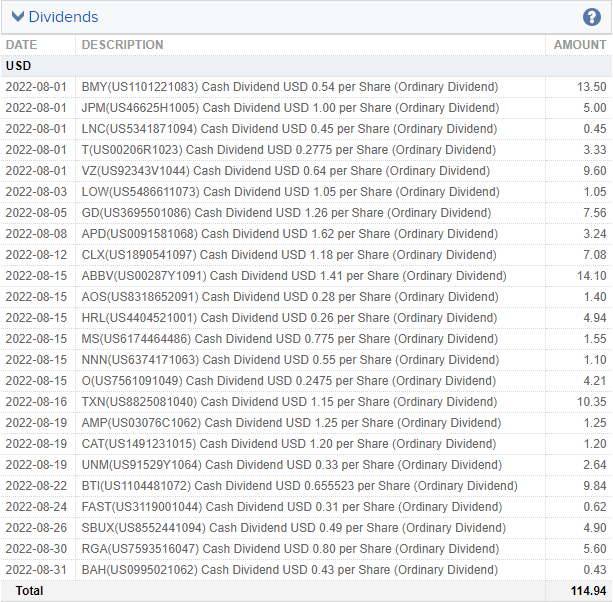The width and height of the screenshot is (613, 602).
Task: Click the 2022-08-31 date for BAH
Action: [x=36, y=570]
